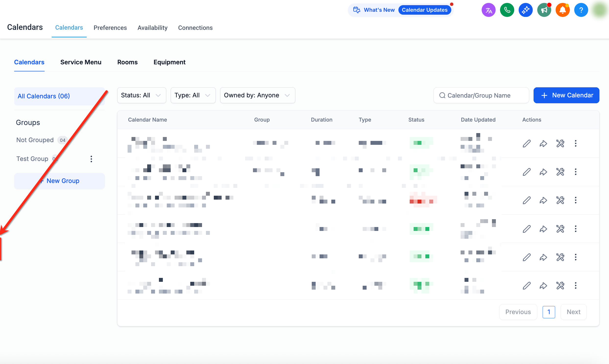Select page 1 in pagination
This screenshot has width=609, height=364.
[x=549, y=312]
